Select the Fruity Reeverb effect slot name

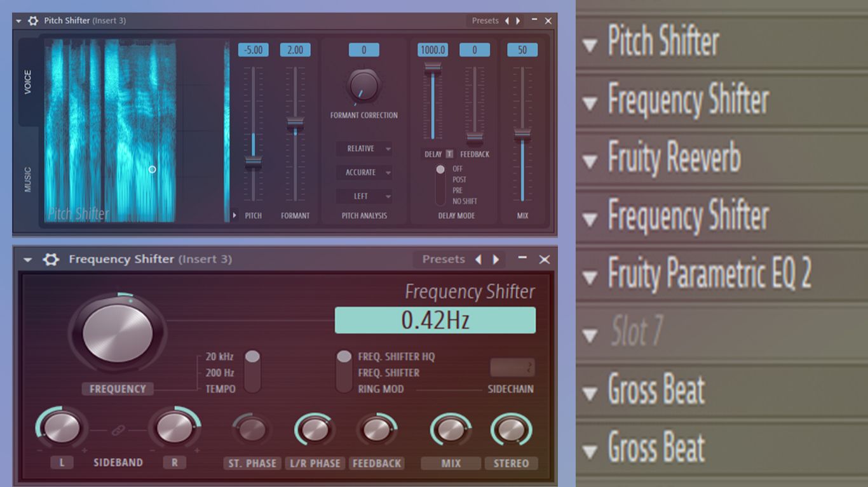click(x=674, y=157)
